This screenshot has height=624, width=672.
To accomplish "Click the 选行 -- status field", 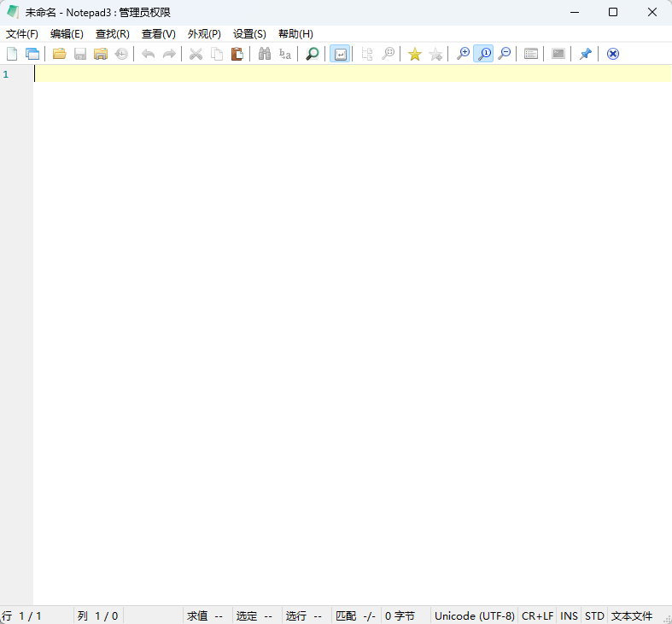I will coord(307,615).
